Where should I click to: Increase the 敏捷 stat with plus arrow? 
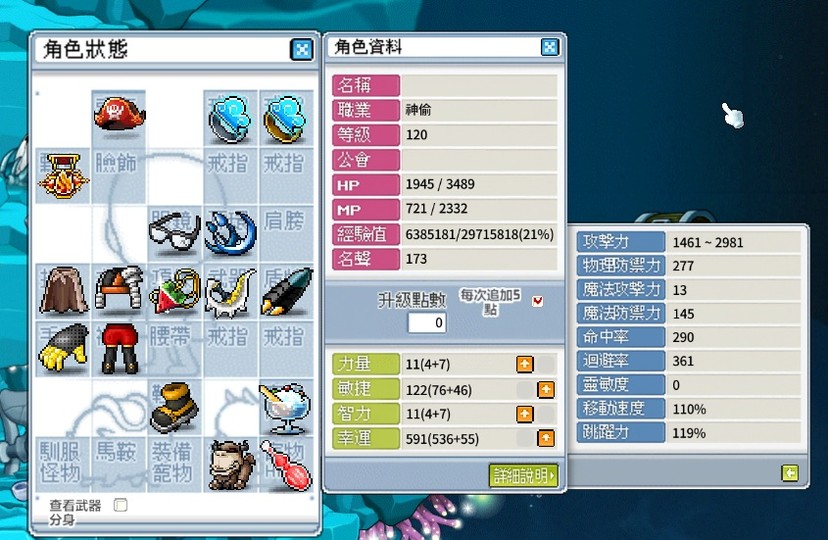tap(546, 390)
